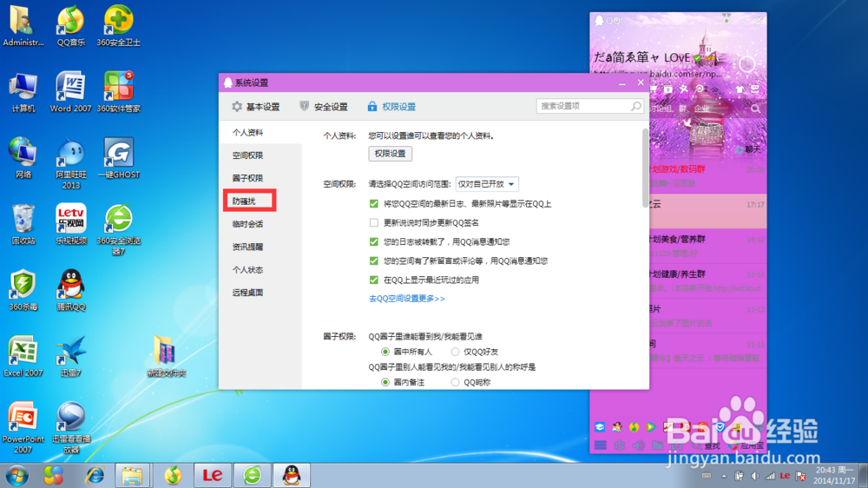Viewport: 868px width, 488px height.
Task: Open 应用宝 in QQ panel bottom
Action: 746,445
